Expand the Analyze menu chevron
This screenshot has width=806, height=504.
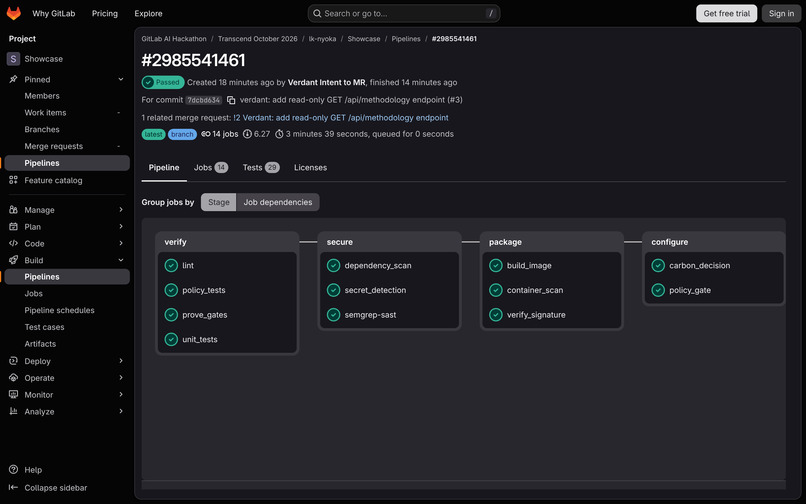pyautogui.click(x=121, y=411)
